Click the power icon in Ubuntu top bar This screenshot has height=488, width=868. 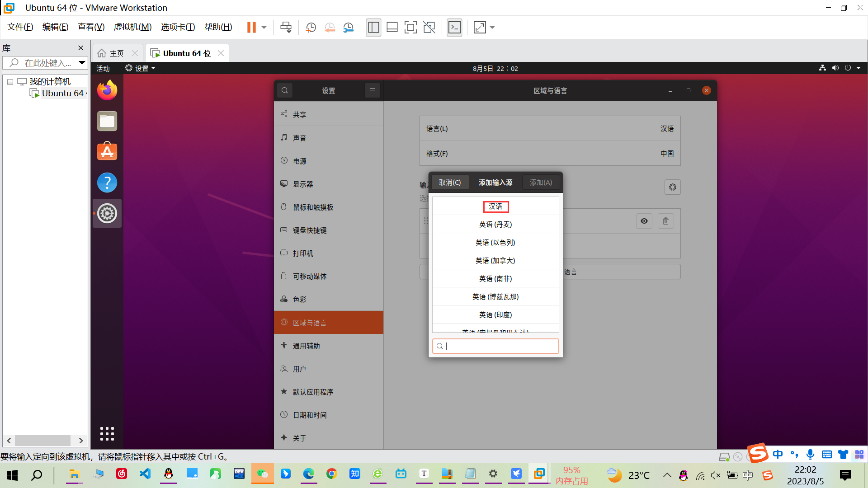click(848, 68)
